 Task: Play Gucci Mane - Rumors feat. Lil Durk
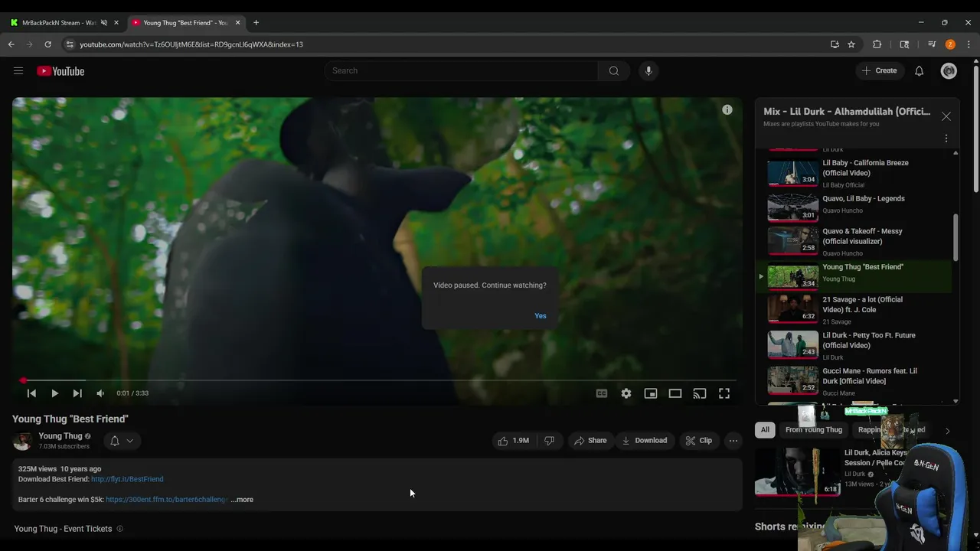pyautogui.click(x=858, y=380)
